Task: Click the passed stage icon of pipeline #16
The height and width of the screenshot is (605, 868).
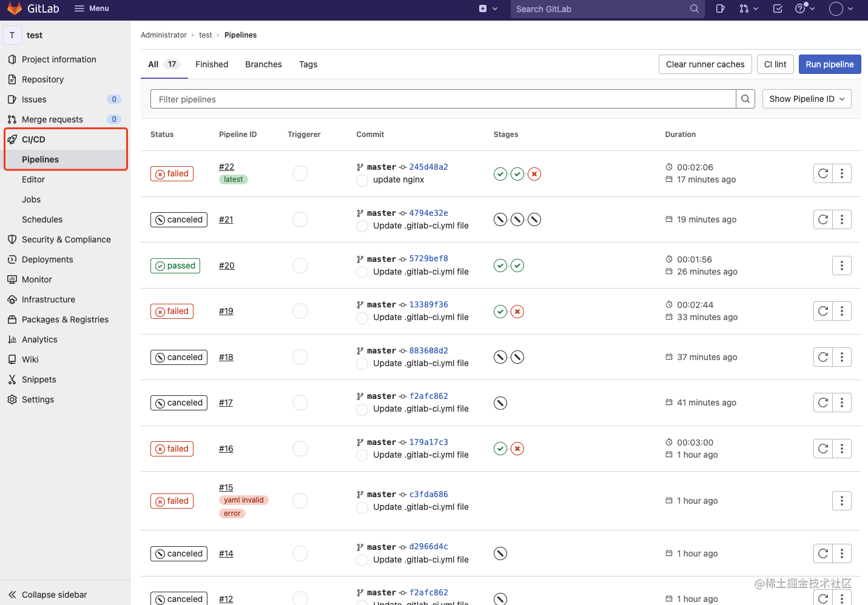Action: 500,449
